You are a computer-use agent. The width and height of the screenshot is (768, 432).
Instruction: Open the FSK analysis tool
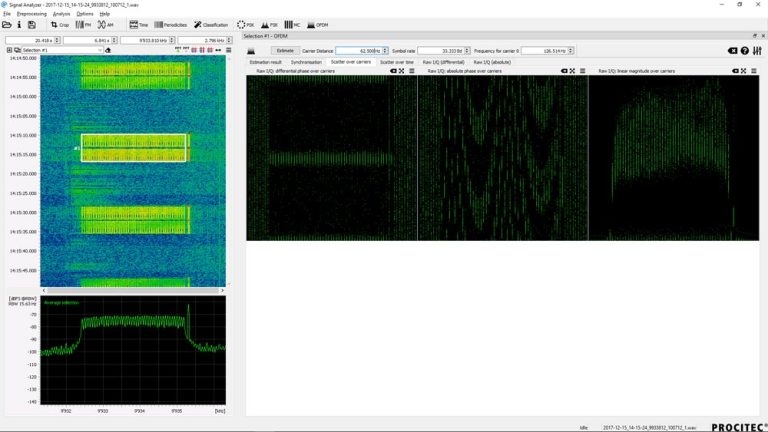269,24
